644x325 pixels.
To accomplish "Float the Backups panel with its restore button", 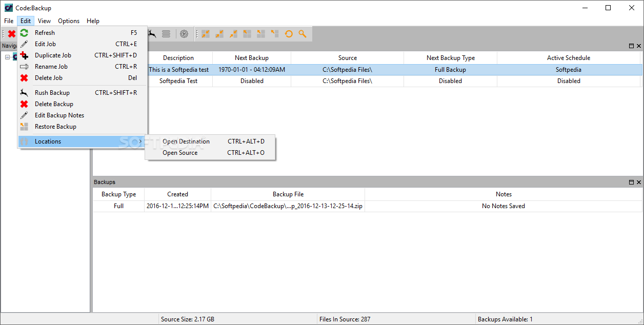I will 631,182.
